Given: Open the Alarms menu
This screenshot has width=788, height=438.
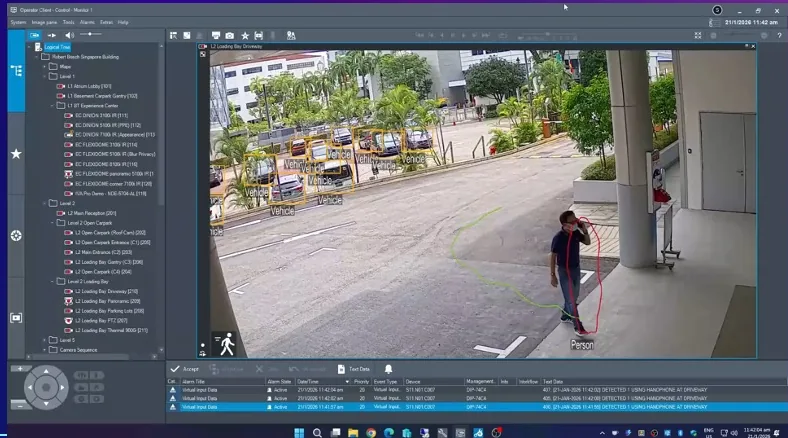Looking at the screenshot, I should point(87,22).
